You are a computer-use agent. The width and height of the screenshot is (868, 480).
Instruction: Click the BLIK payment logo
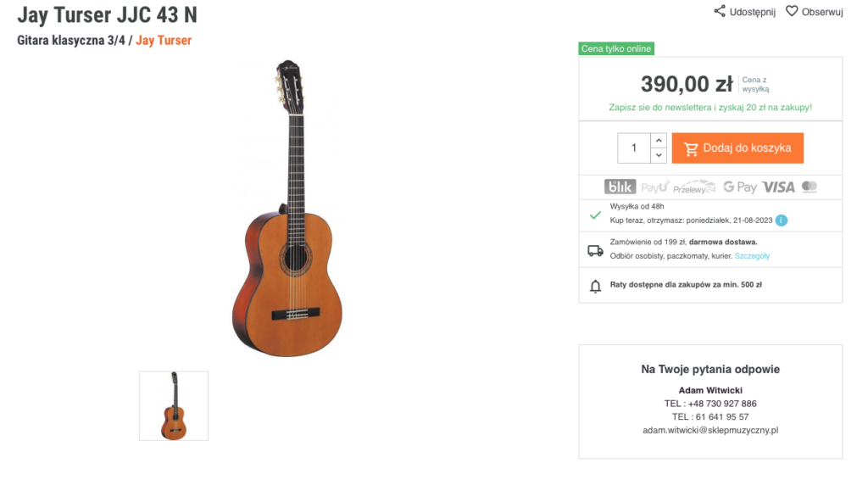(x=620, y=187)
